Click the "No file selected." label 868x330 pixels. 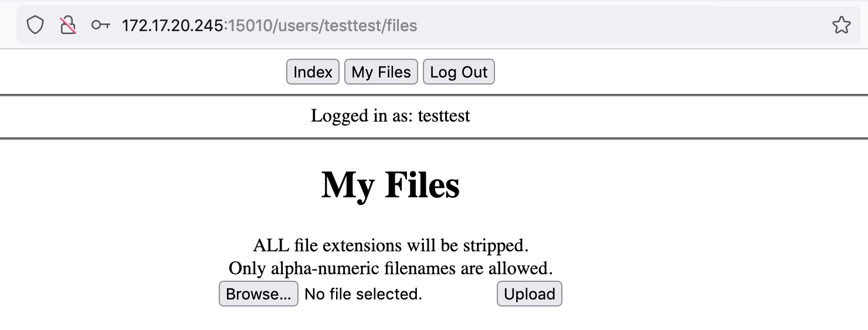[364, 294]
